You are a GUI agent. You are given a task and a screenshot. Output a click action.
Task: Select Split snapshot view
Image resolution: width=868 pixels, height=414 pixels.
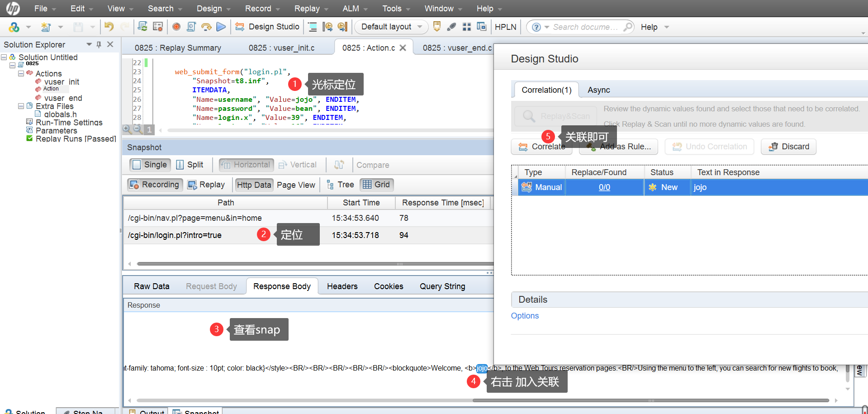[190, 165]
